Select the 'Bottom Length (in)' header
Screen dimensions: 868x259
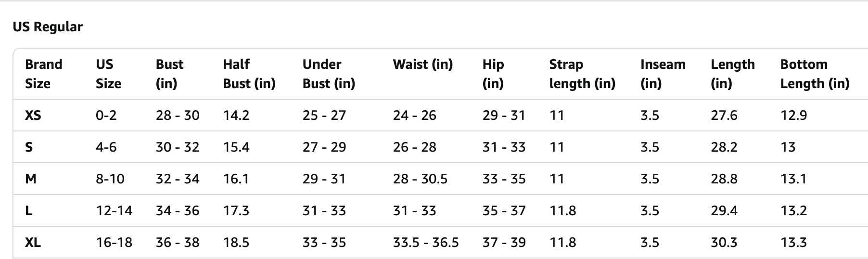[815, 74]
